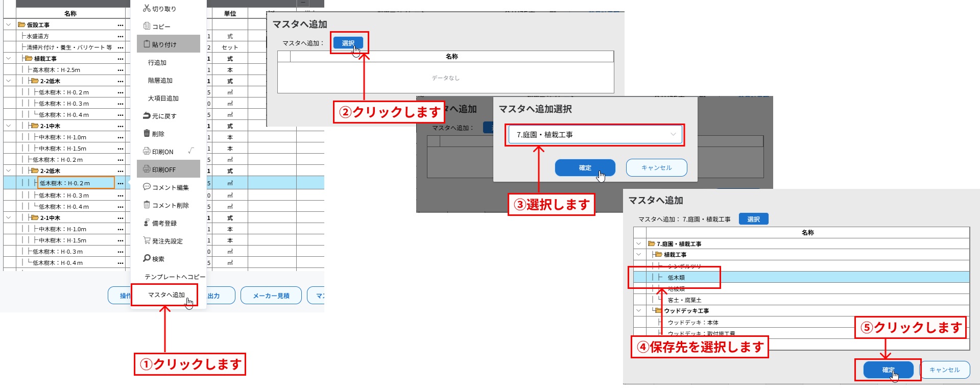Click the 備考登録 icon

147,223
